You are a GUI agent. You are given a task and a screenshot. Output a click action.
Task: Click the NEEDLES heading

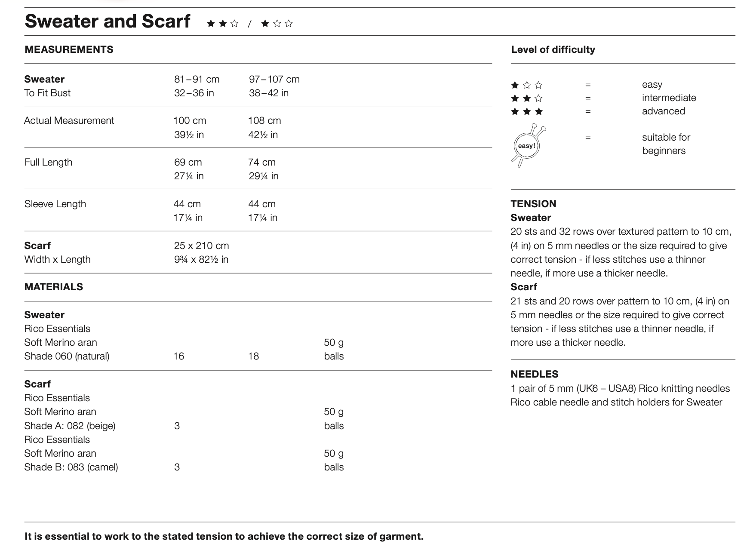[534, 374]
